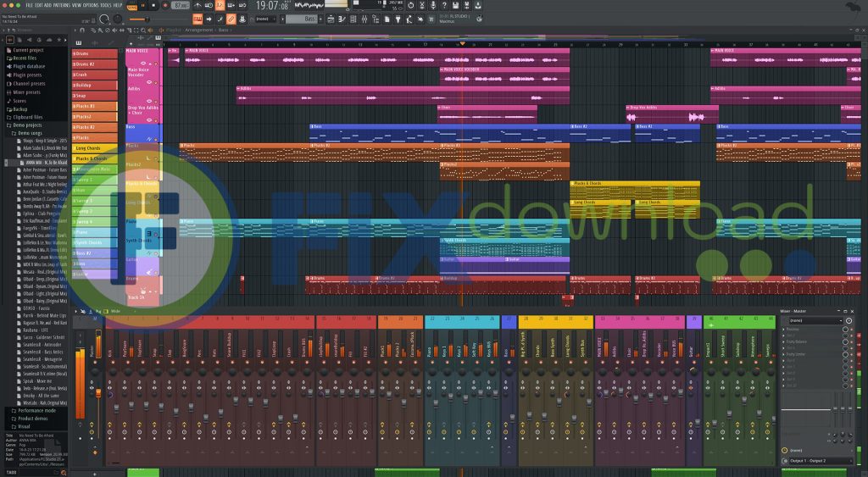Expand the Plugin database folder
Screen dimensions: 868x477
click(29, 66)
